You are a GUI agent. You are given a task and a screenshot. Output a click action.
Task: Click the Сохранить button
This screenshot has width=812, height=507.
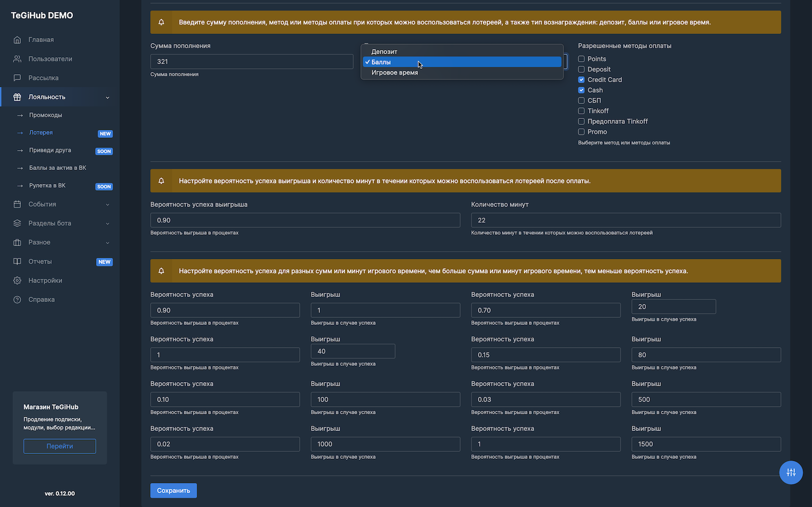[174, 490]
